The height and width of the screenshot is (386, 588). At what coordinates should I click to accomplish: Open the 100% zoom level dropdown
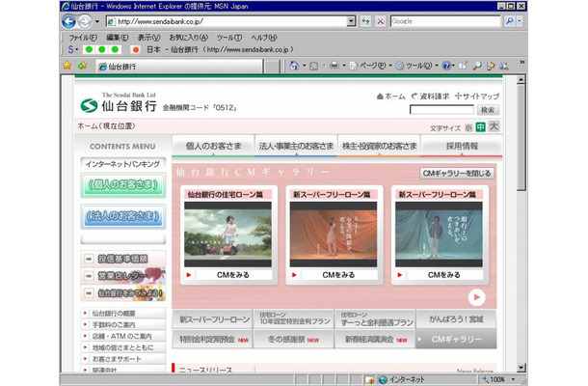coord(513,379)
